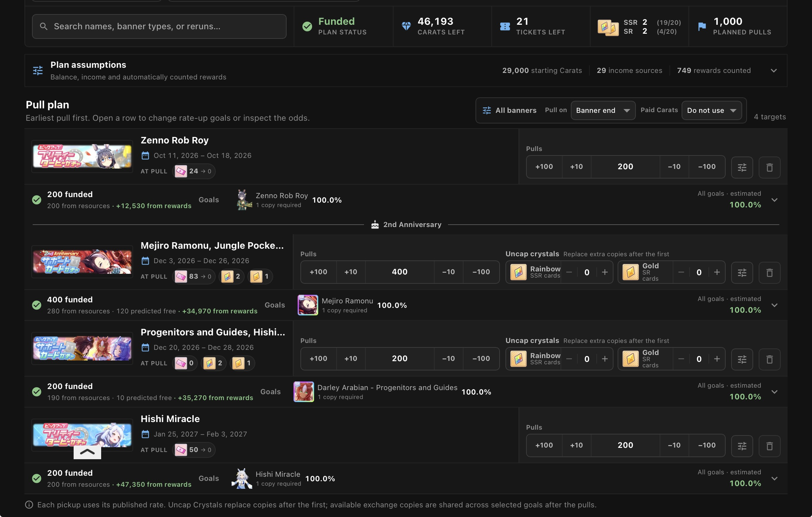Click the Zenno Rob Roy ticket chip 24 → 0
812x517 pixels.
(x=194, y=171)
